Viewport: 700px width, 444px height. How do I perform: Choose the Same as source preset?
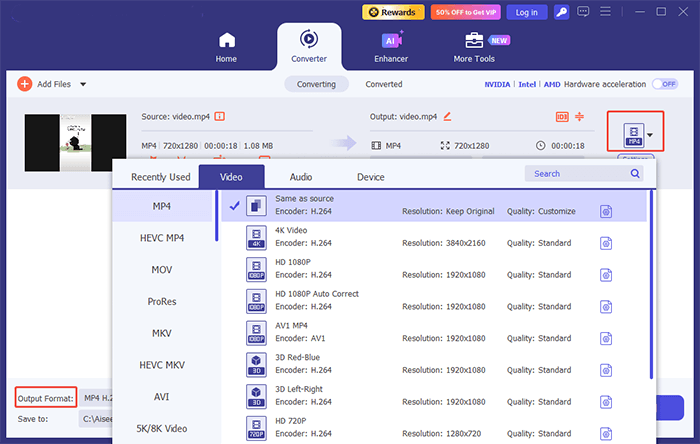tap(434, 205)
